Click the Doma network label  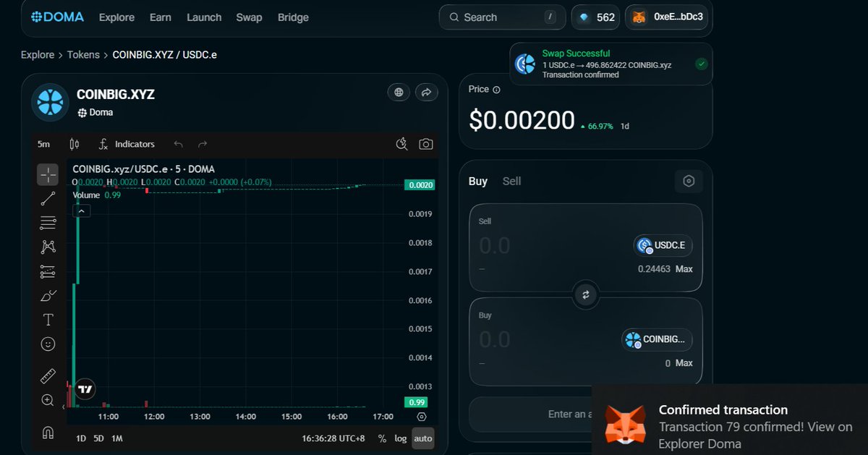pos(95,113)
